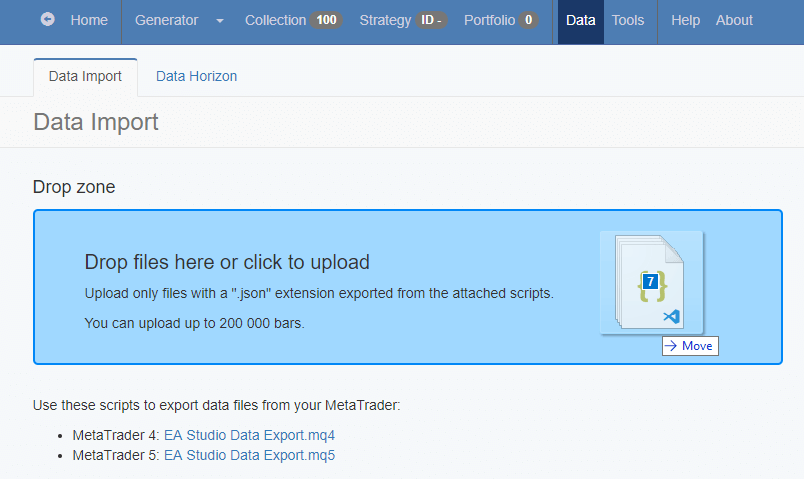Open the About page
The width and height of the screenshot is (804, 479).
[x=734, y=20]
